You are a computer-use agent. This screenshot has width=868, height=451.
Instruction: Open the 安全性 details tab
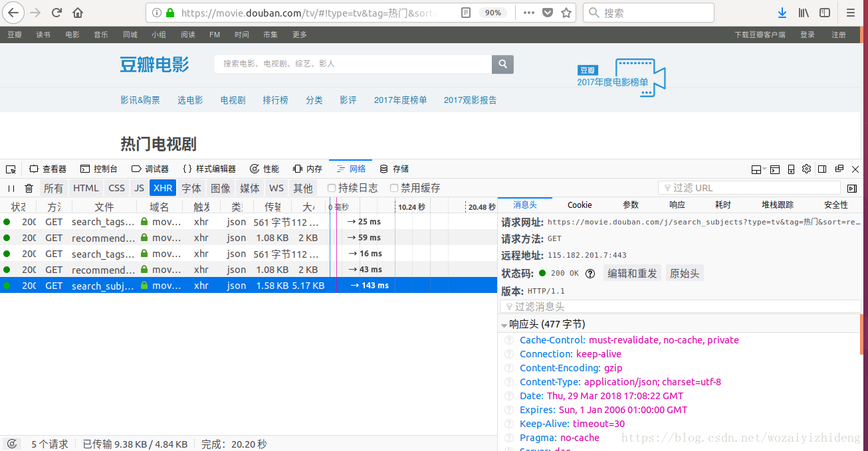tap(836, 205)
